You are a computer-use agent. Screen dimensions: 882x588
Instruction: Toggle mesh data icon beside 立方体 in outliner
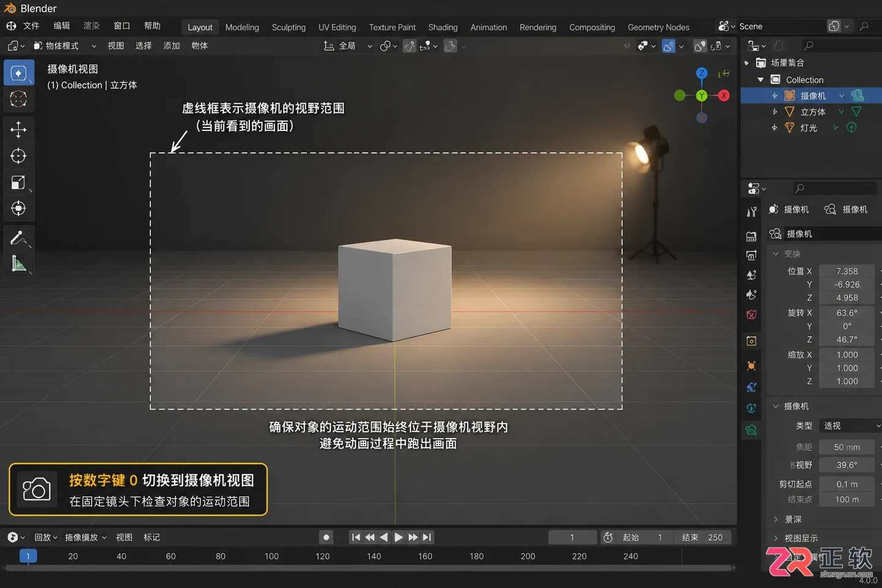856,111
